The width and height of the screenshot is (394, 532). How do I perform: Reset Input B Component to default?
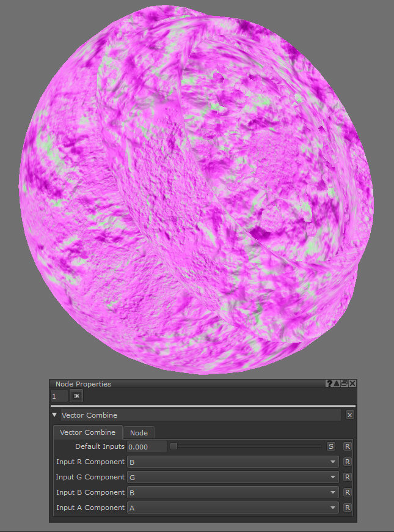(x=348, y=492)
